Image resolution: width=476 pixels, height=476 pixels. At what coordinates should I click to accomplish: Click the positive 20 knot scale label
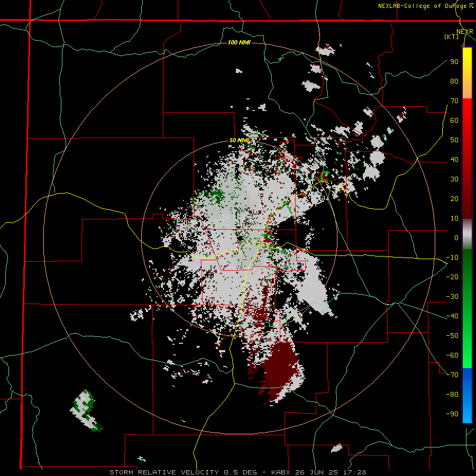pos(454,198)
